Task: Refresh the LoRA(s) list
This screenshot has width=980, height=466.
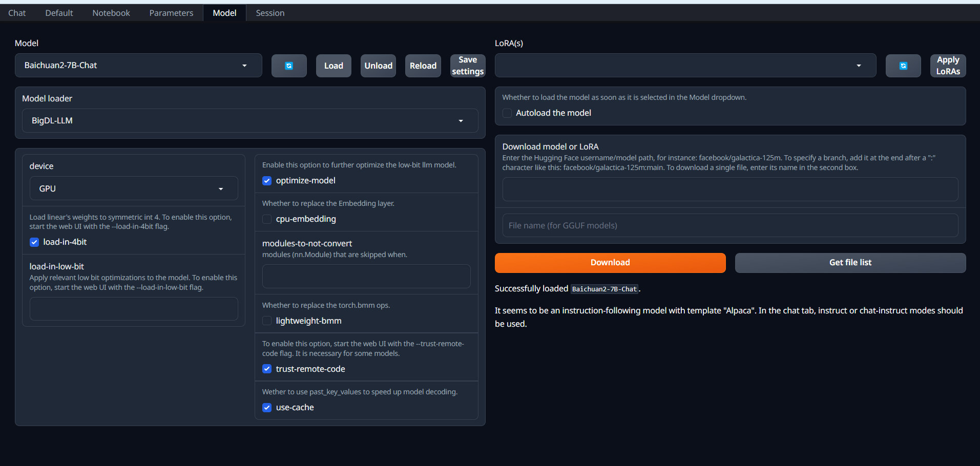Action: tap(903, 66)
